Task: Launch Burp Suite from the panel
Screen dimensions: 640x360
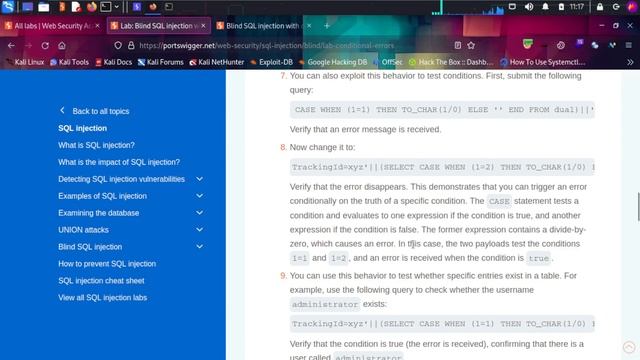Action: 62,7
